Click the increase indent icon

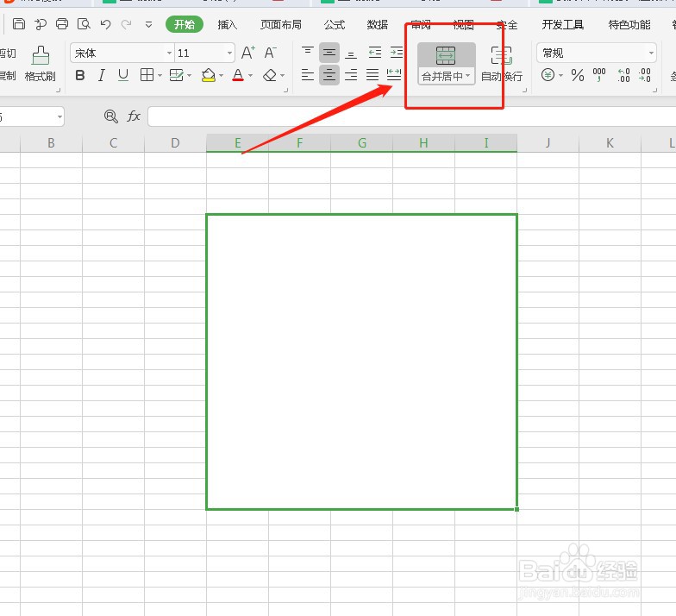397,53
